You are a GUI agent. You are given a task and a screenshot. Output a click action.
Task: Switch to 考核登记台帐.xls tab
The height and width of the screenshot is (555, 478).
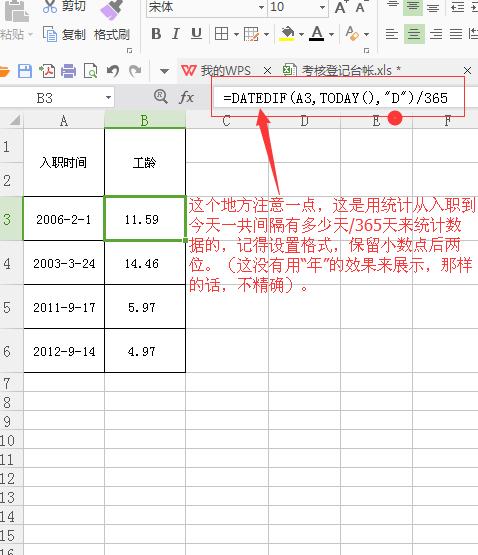coord(342,70)
